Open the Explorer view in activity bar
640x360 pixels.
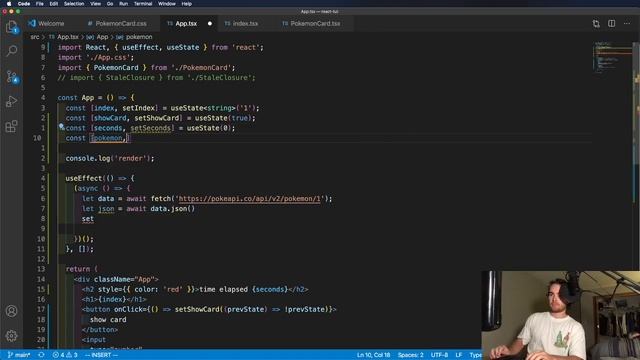[11, 27]
